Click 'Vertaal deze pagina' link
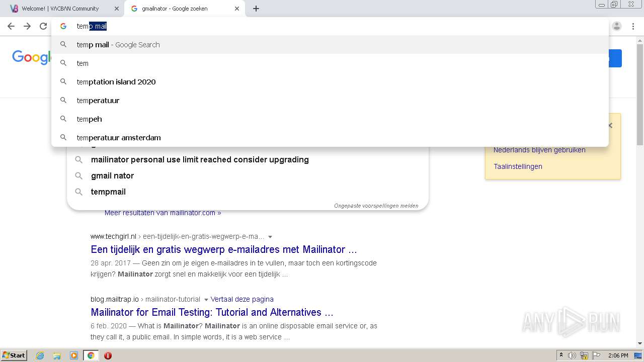 [x=242, y=299]
